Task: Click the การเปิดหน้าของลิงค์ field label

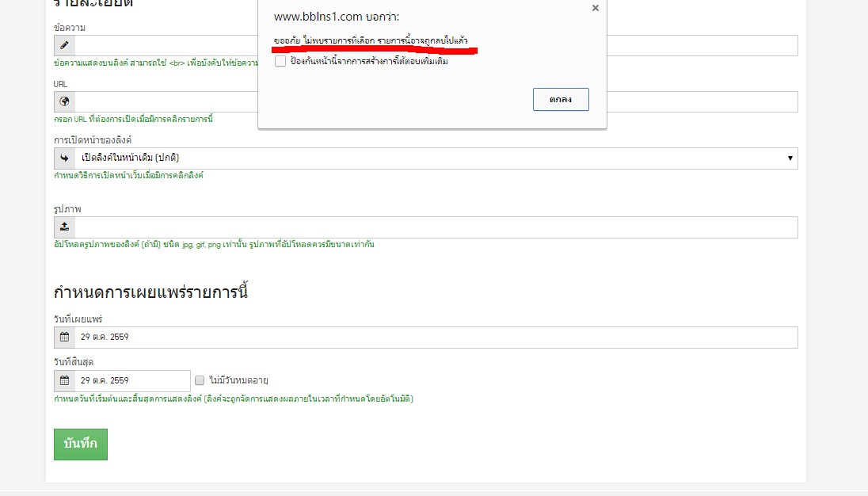Action: point(93,140)
